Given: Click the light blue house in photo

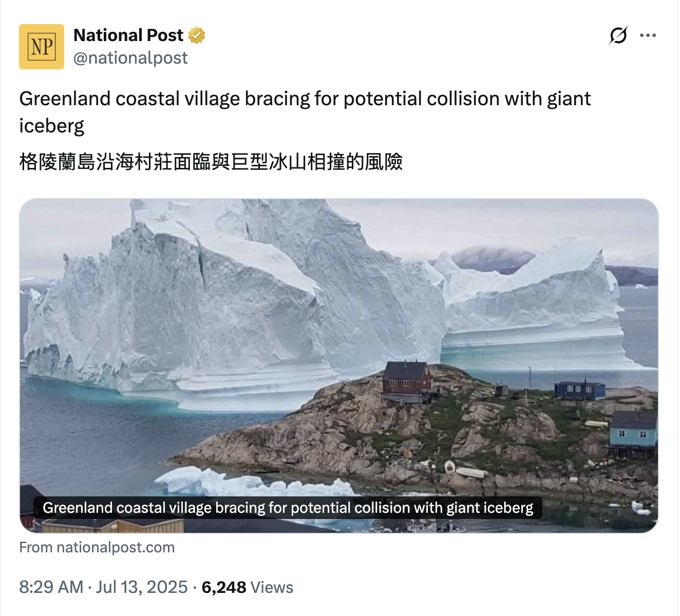Looking at the screenshot, I should tap(633, 431).
